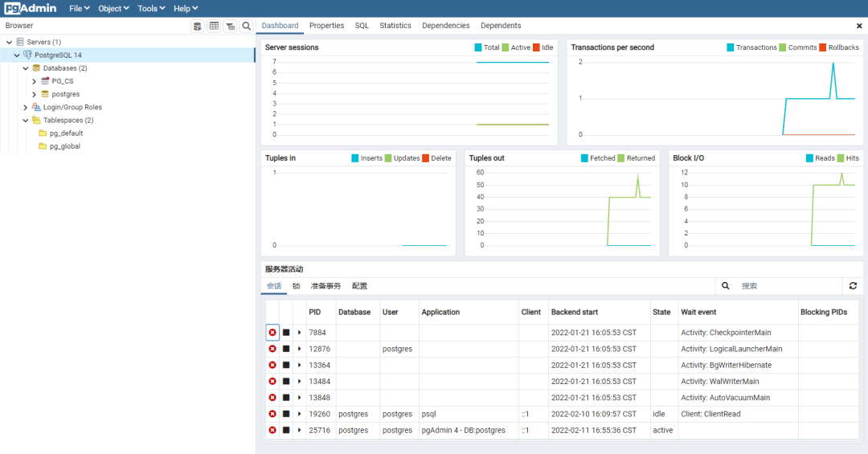The height and width of the screenshot is (454, 868).
Task: Cancel active query for PID 13364
Action: (x=286, y=365)
